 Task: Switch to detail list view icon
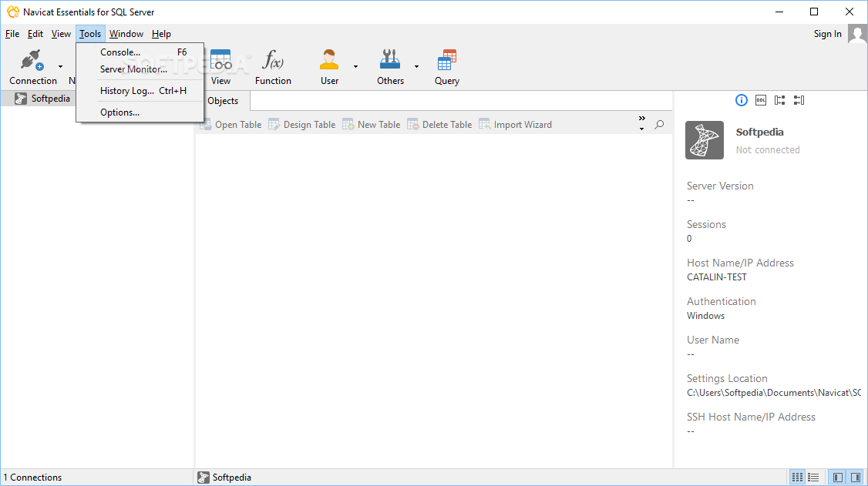click(813, 478)
